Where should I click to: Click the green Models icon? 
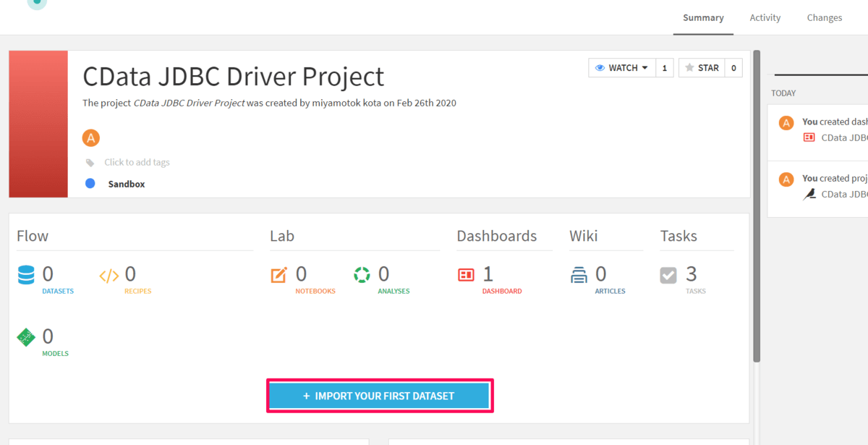(x=27, y=337)
